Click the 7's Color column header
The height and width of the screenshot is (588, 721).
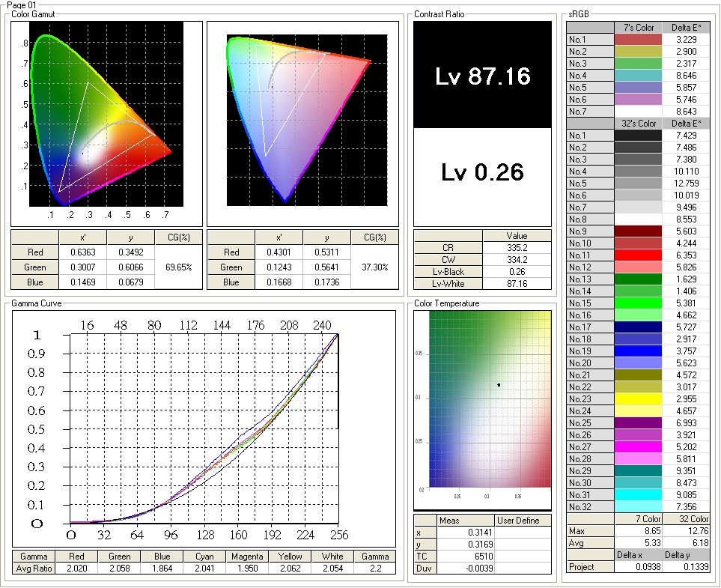tap(638, 28)
